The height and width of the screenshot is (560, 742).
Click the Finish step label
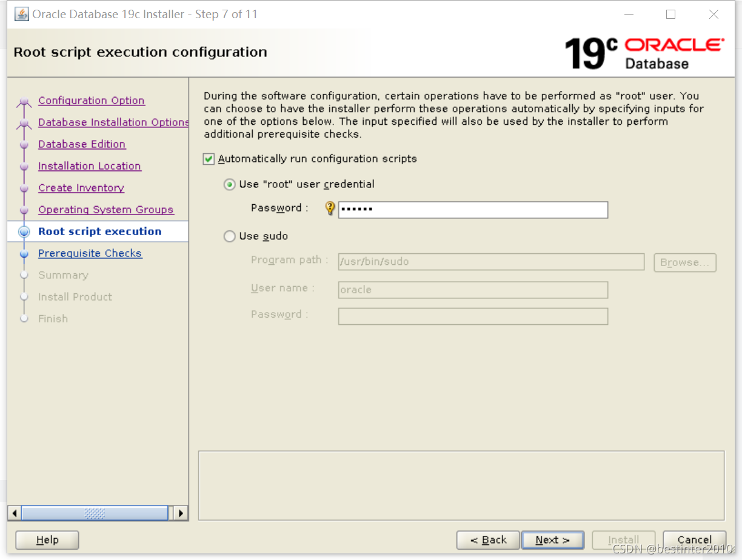tap(53, 319)
